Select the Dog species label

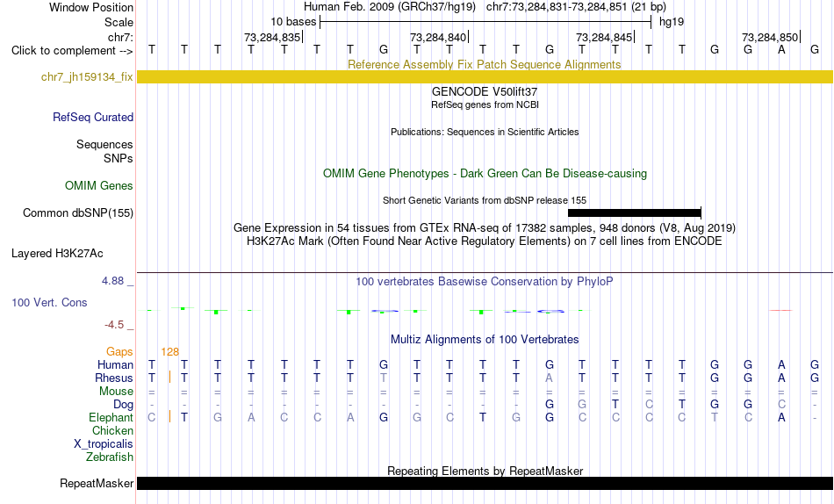point(124,405)
